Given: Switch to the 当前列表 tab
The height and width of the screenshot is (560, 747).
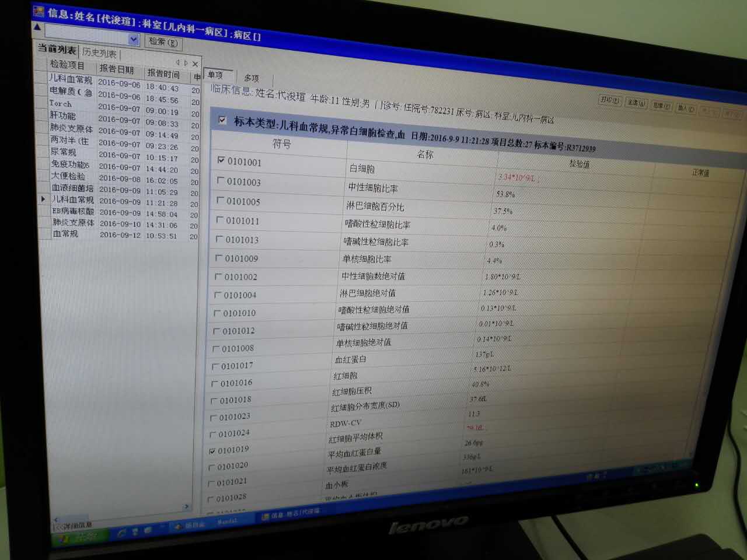Looking at the screenshot, I should tap(57, 50).
